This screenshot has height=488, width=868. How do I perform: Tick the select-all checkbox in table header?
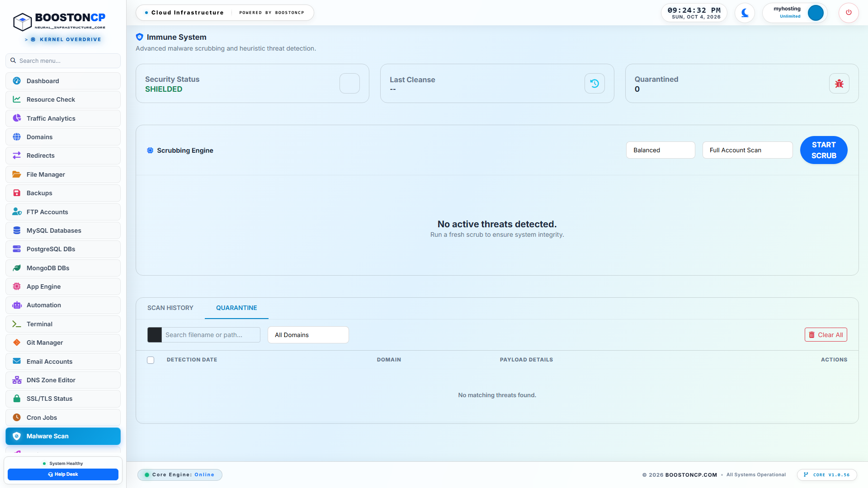(x=151, y=360)
